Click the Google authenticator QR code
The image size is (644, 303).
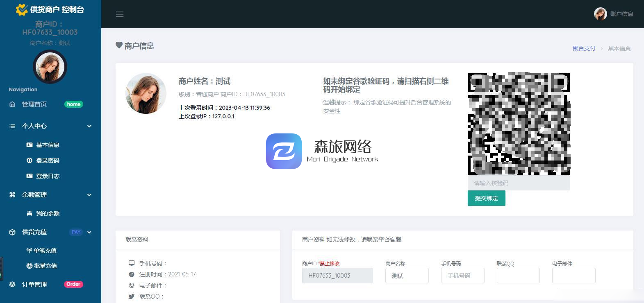tap(519, 124)
